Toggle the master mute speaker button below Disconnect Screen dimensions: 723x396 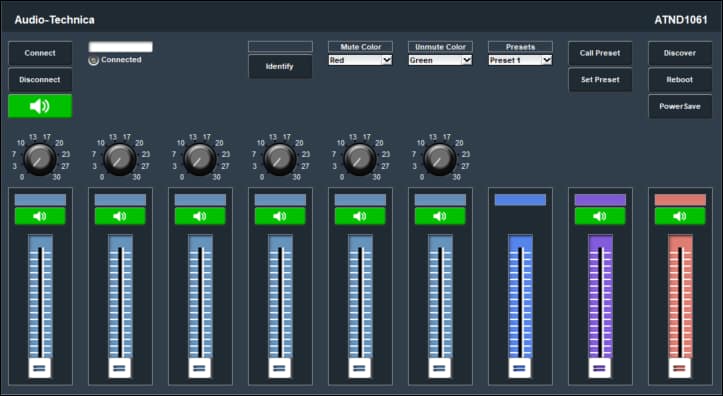[40, 106]
